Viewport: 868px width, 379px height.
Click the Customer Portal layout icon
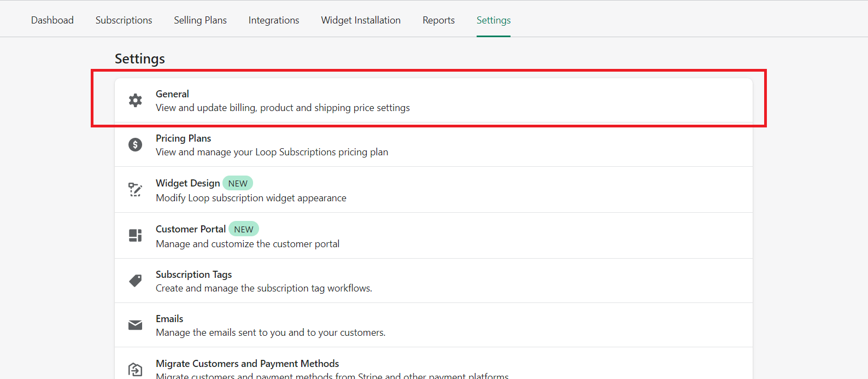click(135, 235)
